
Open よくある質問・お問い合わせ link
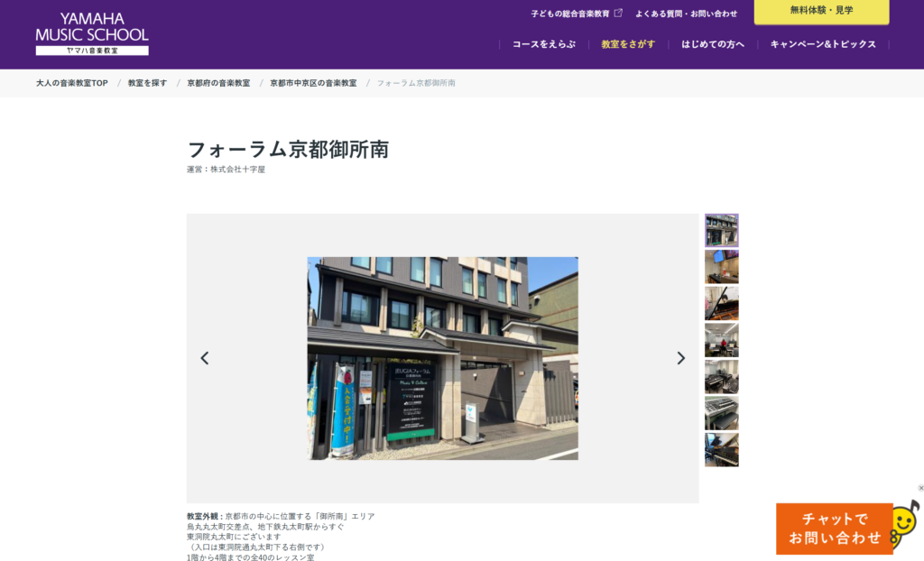686,14
